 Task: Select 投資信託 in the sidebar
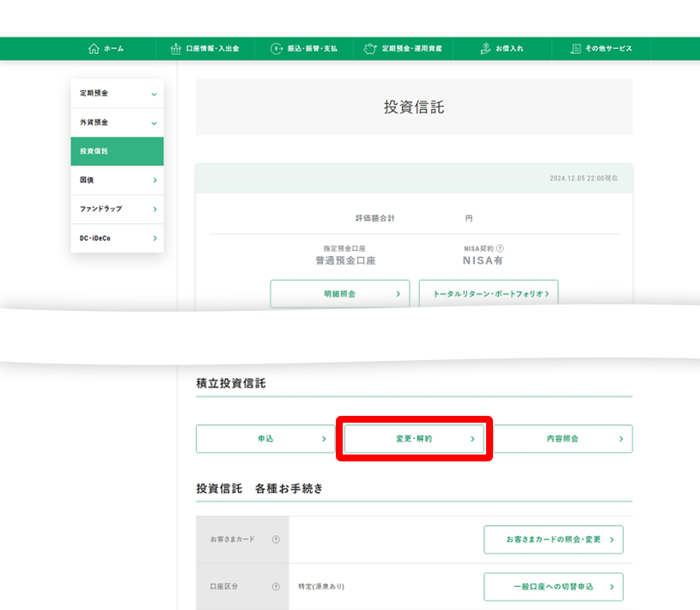[x=117, y=151]
